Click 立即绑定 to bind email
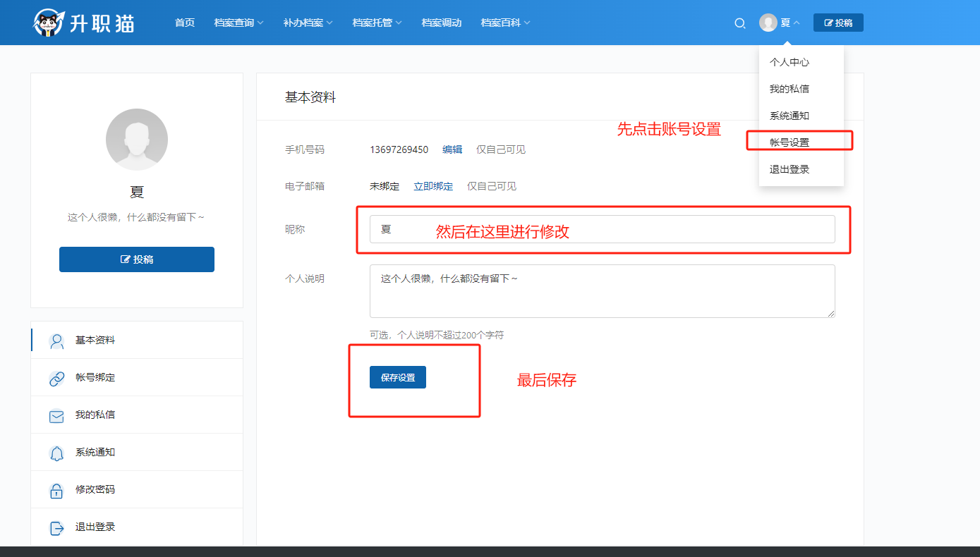Screen dimensions: 980x557 click(433, 186)
